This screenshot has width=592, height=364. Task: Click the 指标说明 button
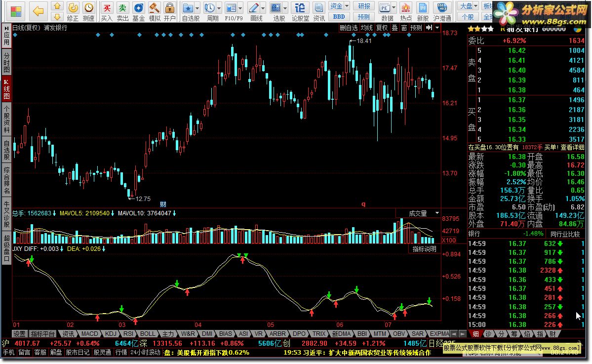[x=424, y=249]
